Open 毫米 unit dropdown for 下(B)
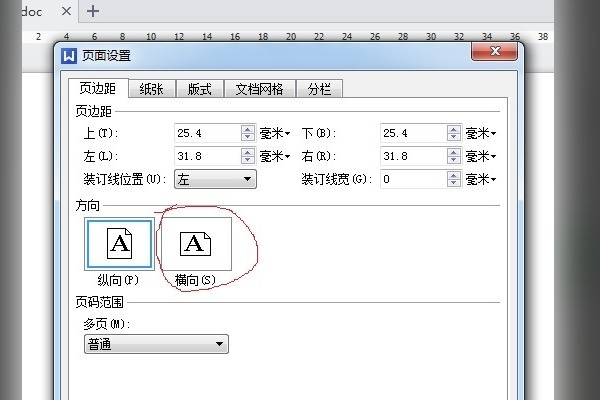600x400 pixels. click(481, 133)
